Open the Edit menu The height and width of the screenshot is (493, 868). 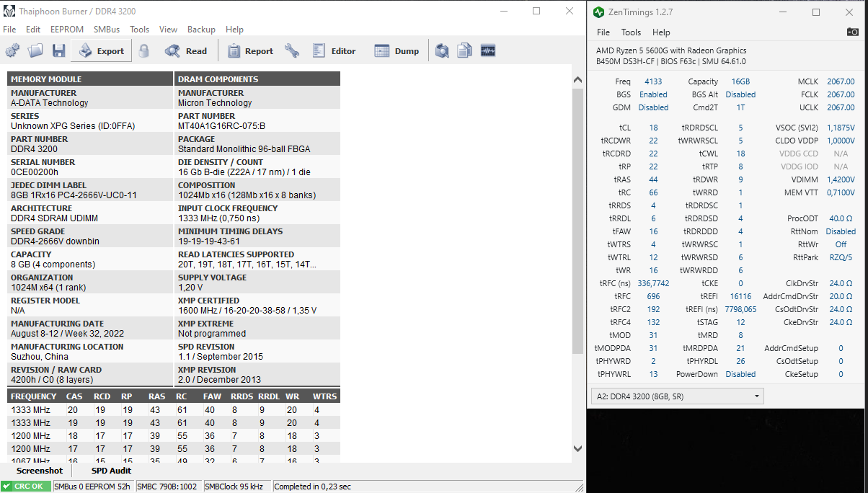click(x=33, y=30)
